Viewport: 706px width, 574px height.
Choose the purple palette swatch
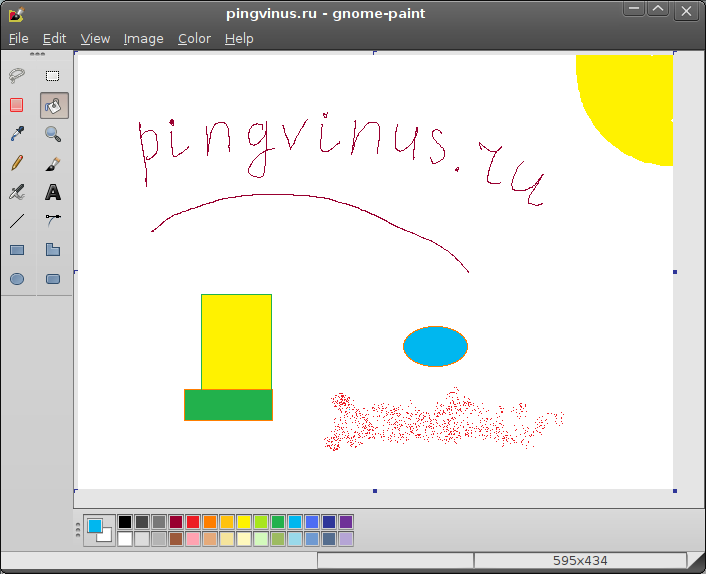click(x=346, y=522)
